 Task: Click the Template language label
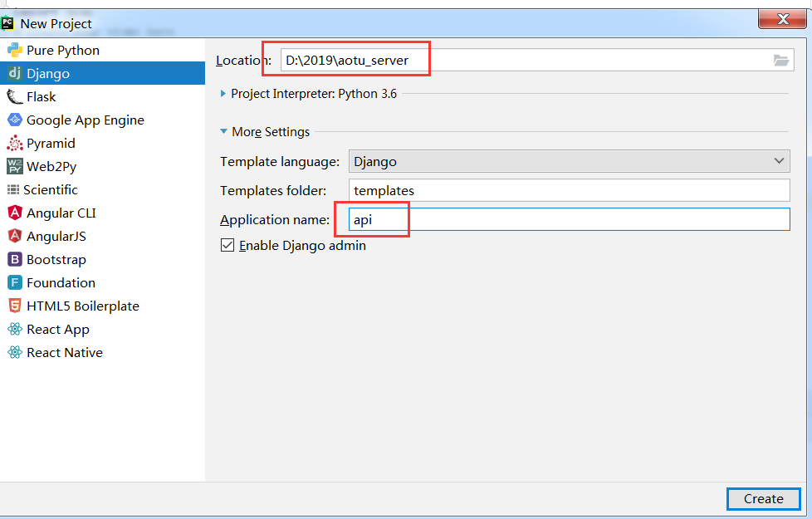[x=280, y=162]
